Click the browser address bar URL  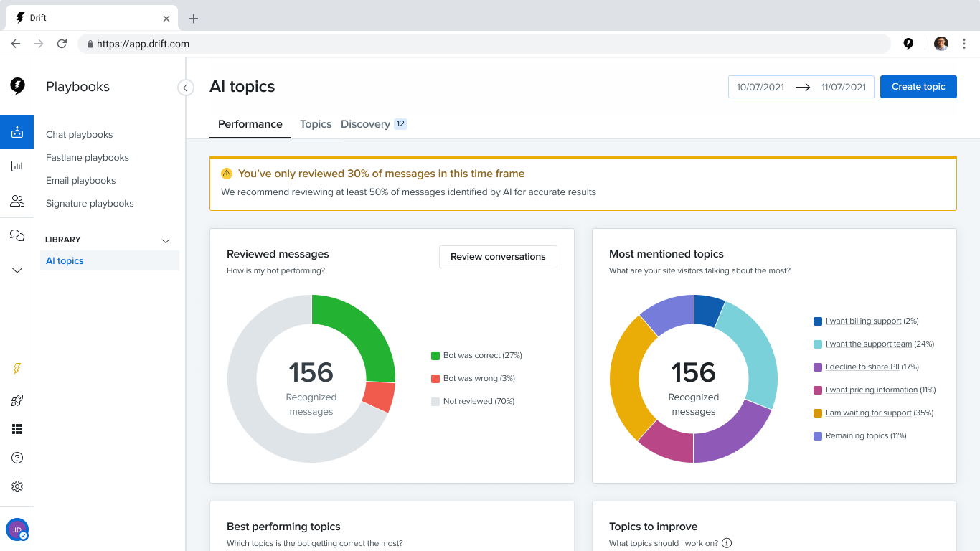pos(143,44)
